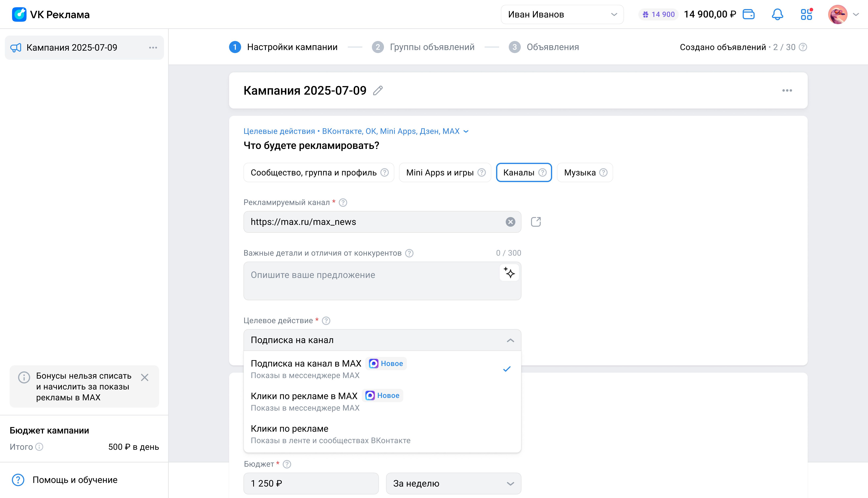Show help icon next to Бюджет

287,464
